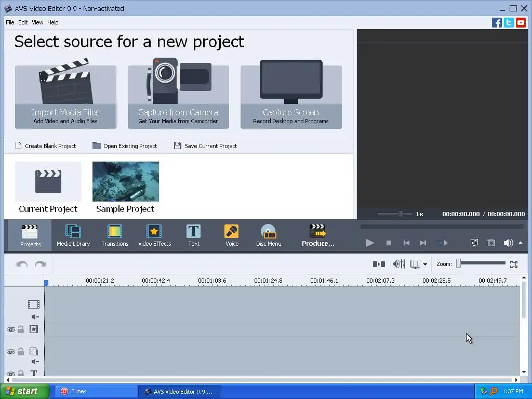Toggle lock on video effects track
The image size is (532, 399).
(21, 329)
